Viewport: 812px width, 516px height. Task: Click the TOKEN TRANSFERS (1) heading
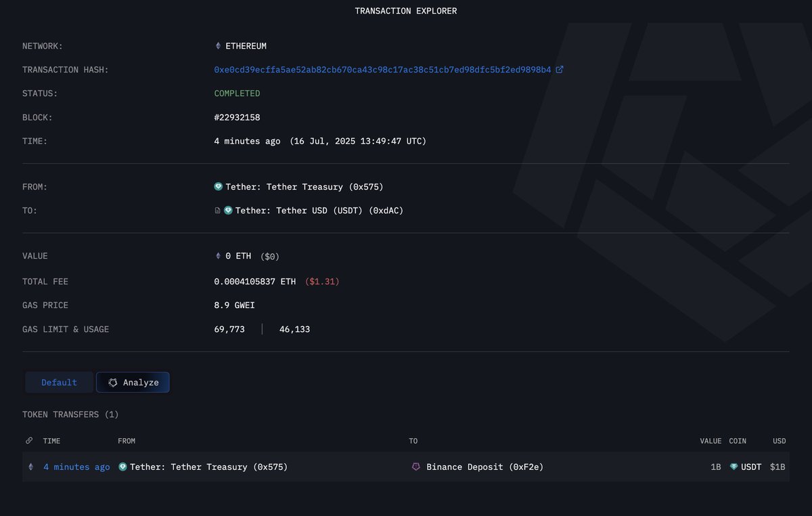(70, 414)
